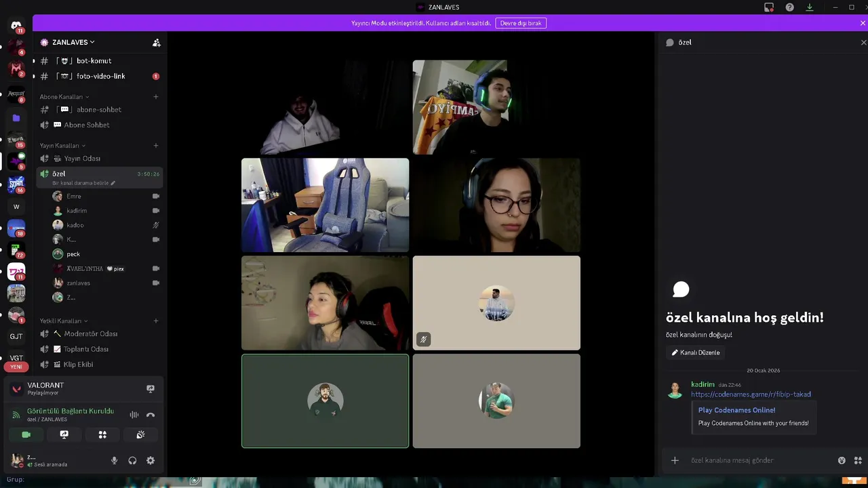868x488 pixels.
Task: Open the soundboard button
Action: click(140, 434)
